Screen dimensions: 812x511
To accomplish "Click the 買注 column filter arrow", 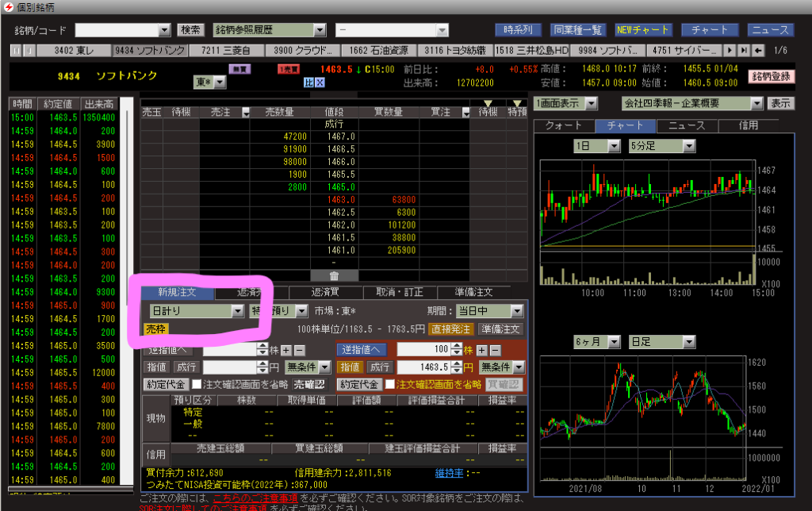I will 465,112.
